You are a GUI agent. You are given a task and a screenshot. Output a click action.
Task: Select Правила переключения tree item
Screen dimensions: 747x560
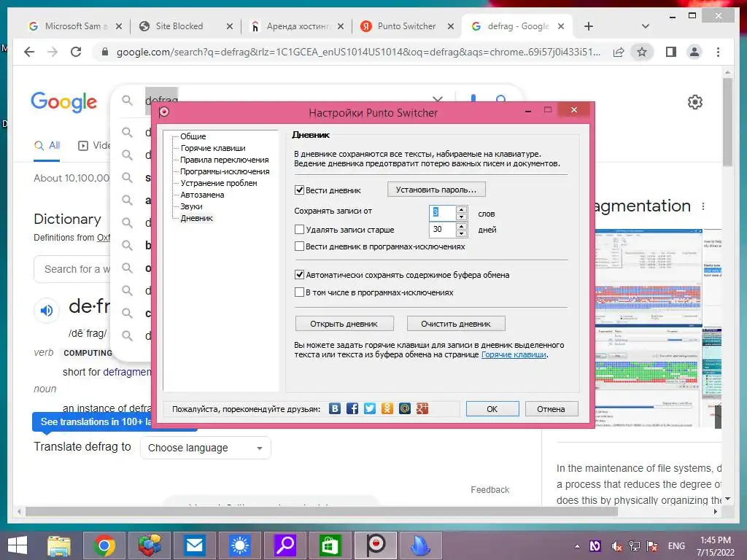[x=225, y=160]
